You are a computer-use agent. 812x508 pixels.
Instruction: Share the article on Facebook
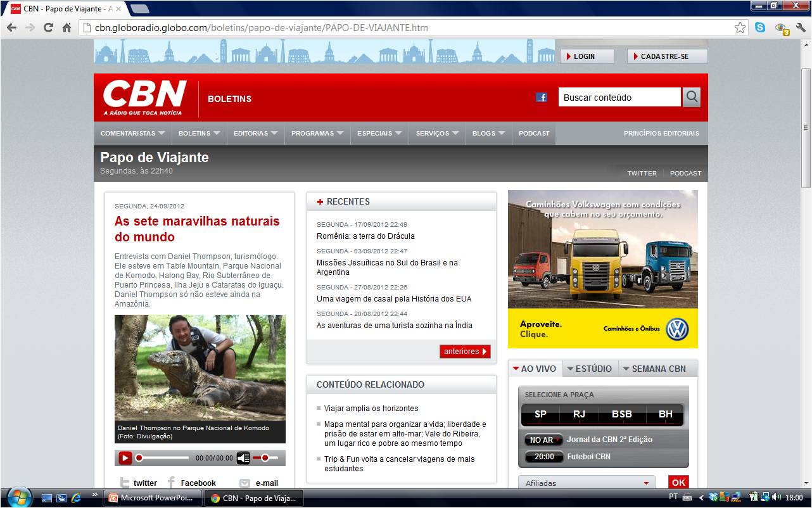(x=191, y=483)
